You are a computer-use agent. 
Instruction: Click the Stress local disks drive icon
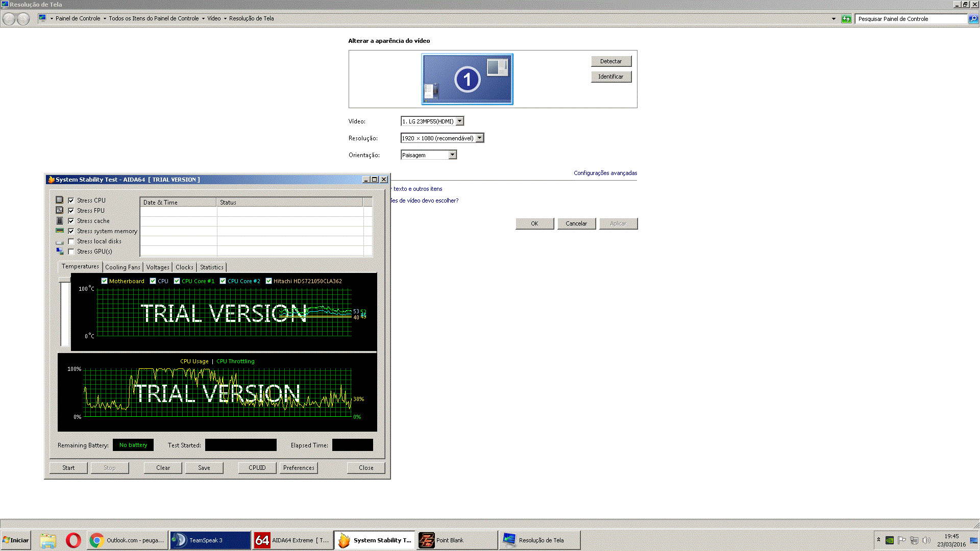pos(60,242)
